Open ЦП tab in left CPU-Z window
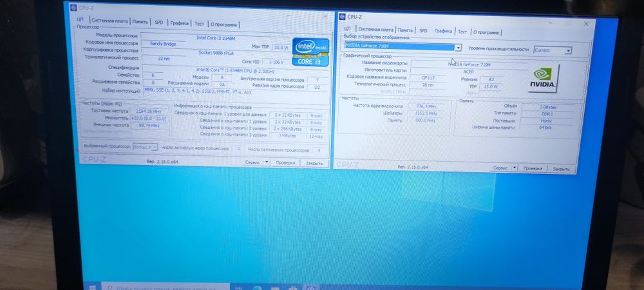This screenshot has height=290, width=644. pos(81,21)
